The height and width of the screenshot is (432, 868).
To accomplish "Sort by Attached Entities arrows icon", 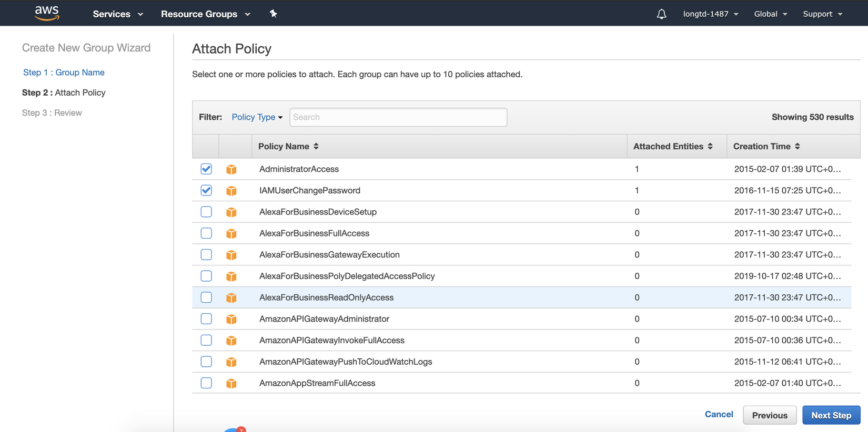I will click(710, 146).
